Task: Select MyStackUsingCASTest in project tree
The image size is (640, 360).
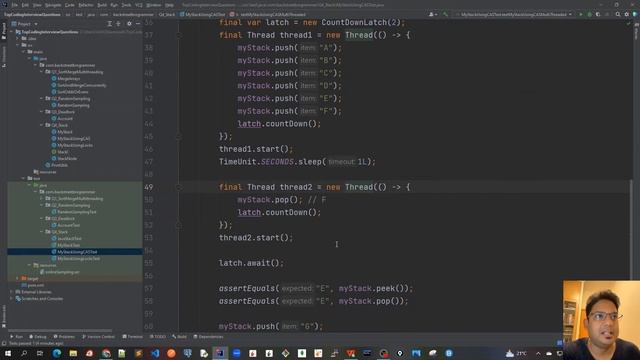Action: click(x=75, y=252)
